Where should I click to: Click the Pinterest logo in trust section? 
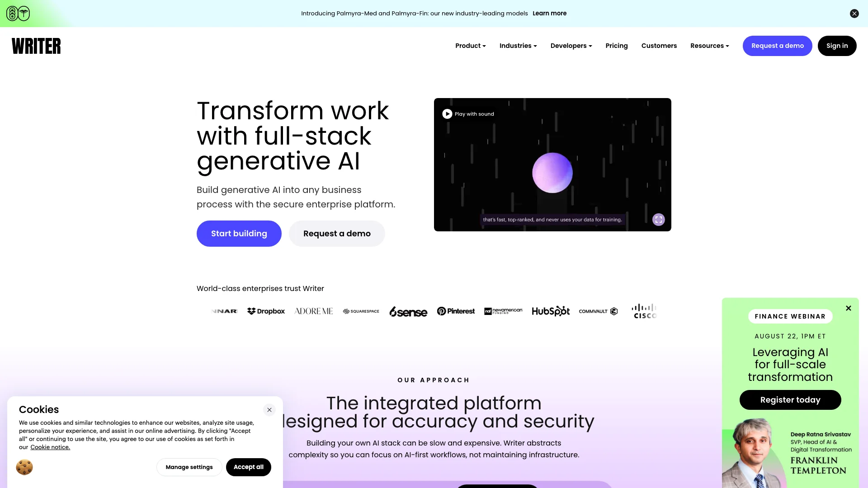pyautogui.click(x=456, y=311)
